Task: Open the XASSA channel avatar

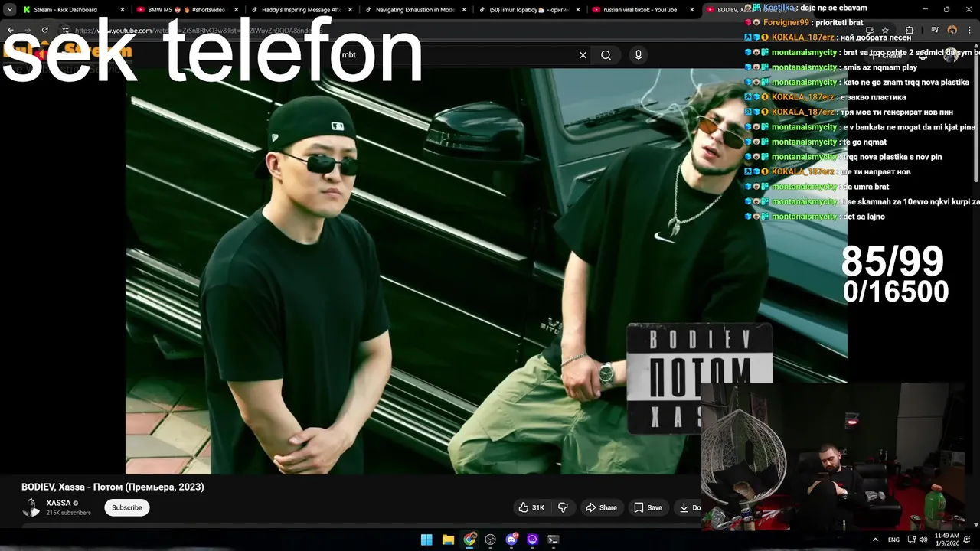Action: tap(31, 507)
